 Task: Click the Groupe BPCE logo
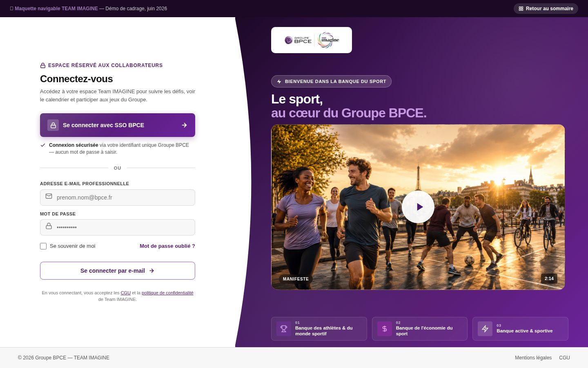click(298, 40)
